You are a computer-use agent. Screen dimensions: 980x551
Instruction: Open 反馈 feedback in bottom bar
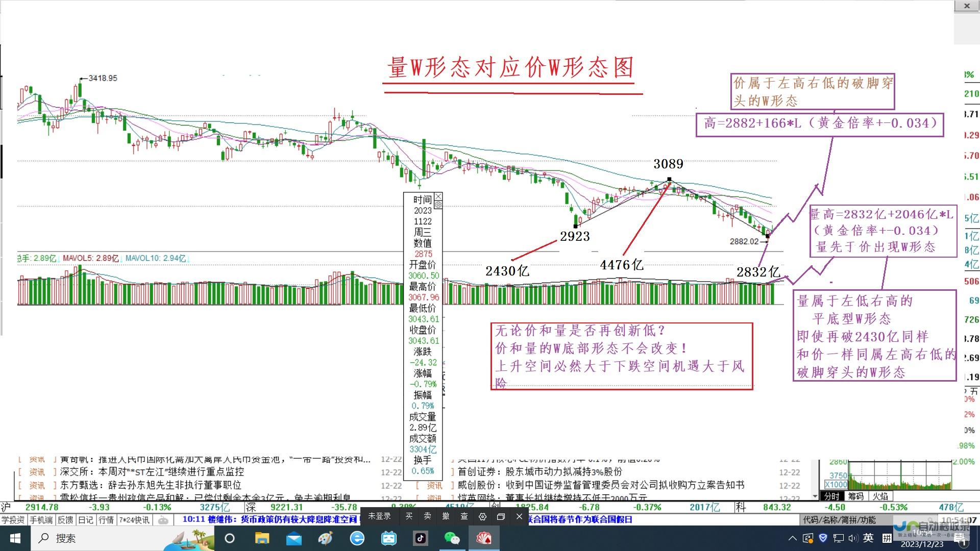[x=65, y=520]
